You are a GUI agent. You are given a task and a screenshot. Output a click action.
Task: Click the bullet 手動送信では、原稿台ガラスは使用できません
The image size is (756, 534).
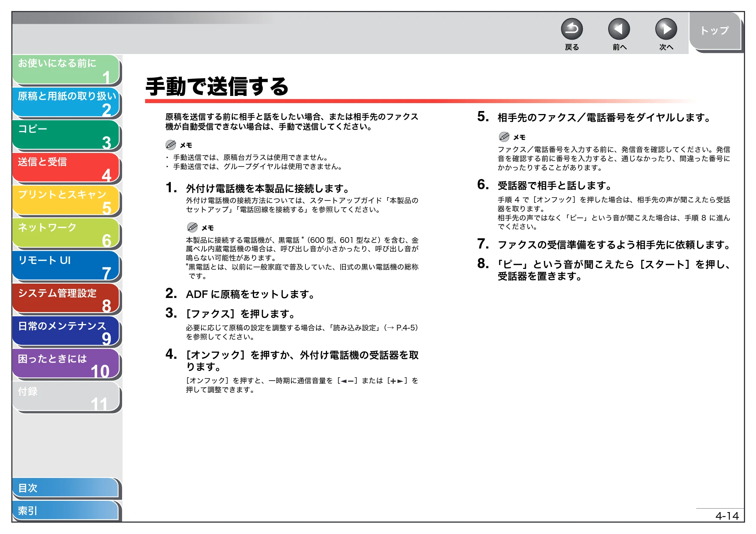tap(251, 157)
